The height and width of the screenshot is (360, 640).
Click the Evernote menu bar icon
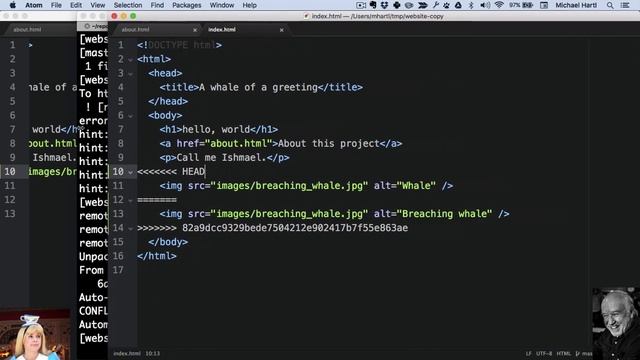[x=373, y=5]
